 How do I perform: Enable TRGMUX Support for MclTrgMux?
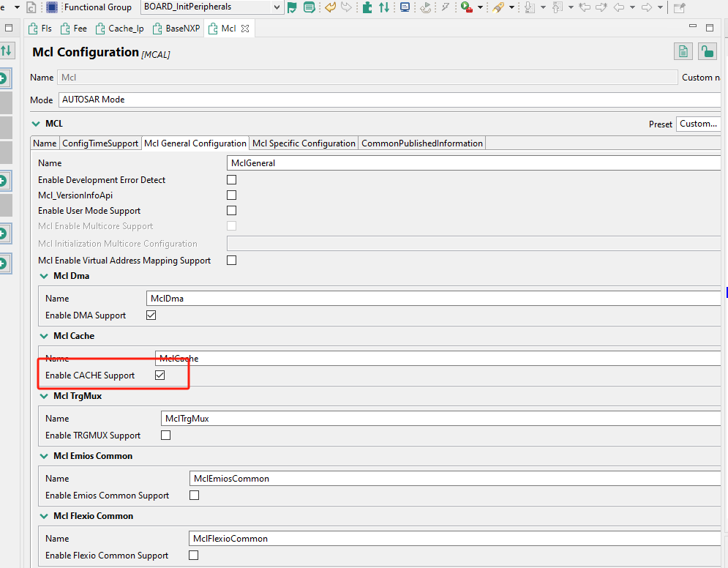point(165,435)
